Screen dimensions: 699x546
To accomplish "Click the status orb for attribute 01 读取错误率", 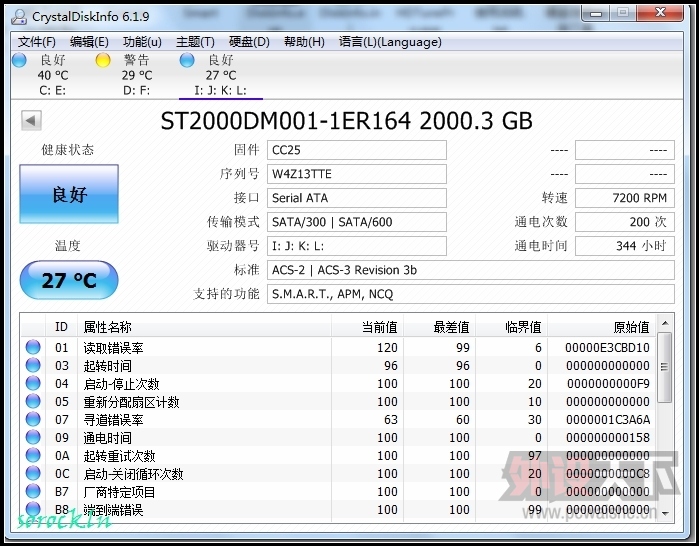I will coord(33,347).
